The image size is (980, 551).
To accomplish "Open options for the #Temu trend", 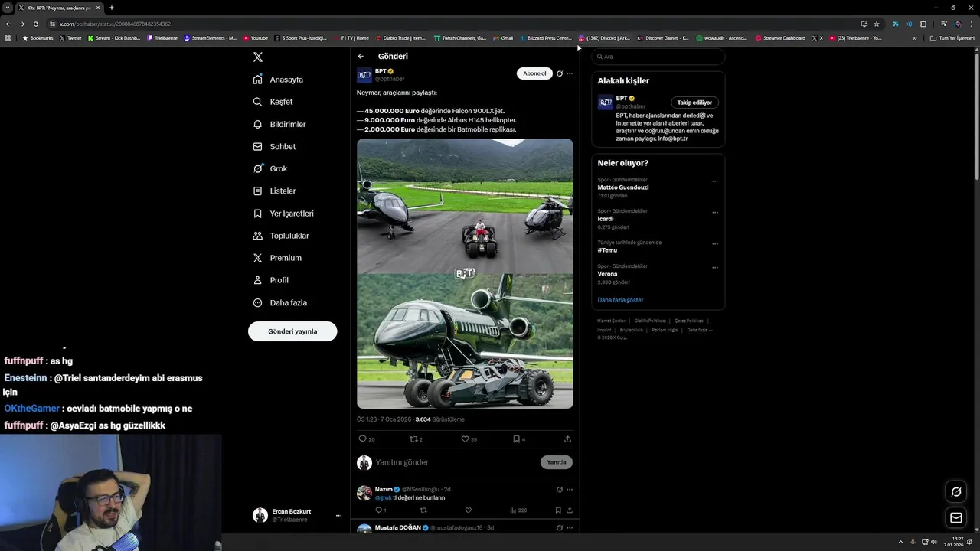I will [715, 244].
